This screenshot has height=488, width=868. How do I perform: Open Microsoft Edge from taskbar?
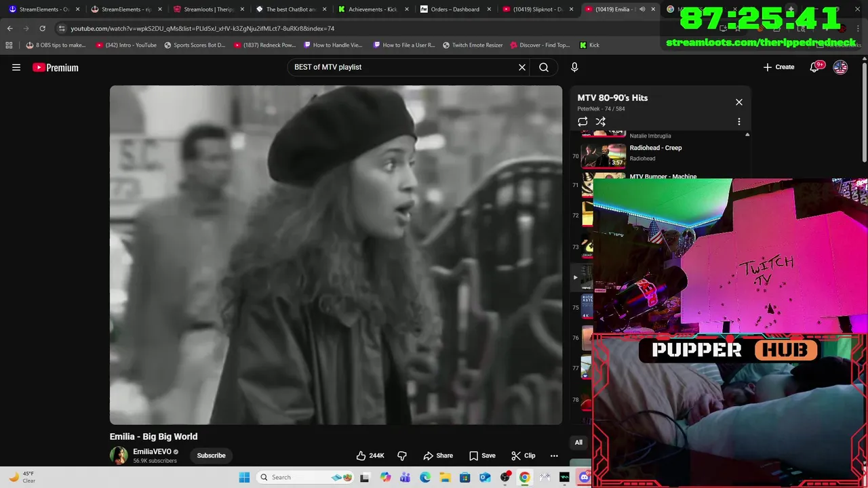click(425, 477)
